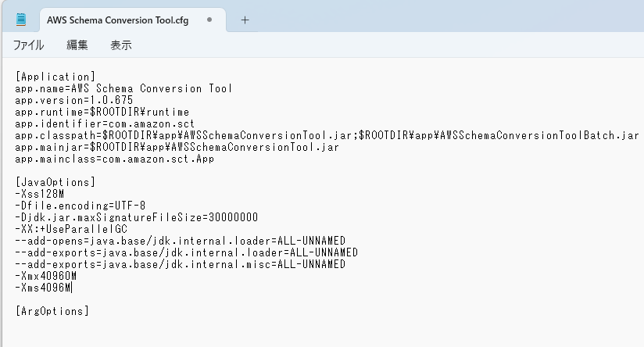Click the [JavaOptions] section header

55,182
